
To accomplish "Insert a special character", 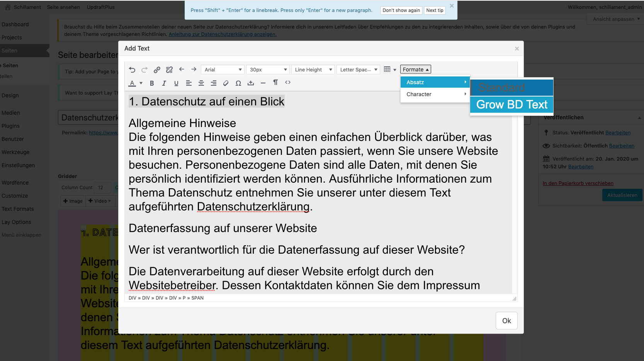I will (238, 83).
